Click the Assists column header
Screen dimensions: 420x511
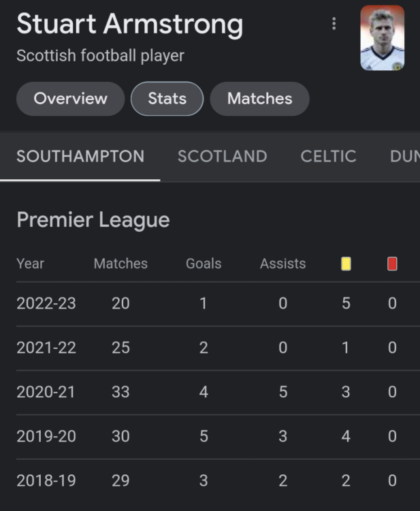pos(282,264)
